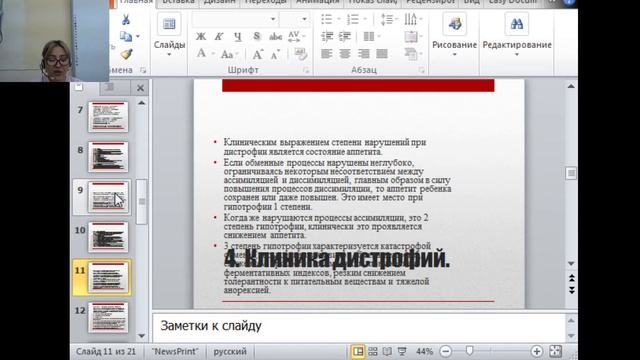Image resolution: width=640 pixels, height=360 pixels.
Task: Go to next slide double arrow
Action: [571, 290]
